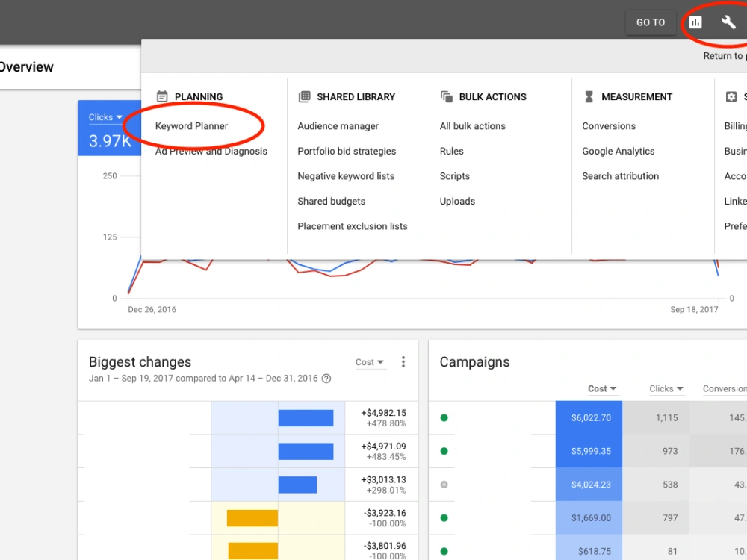The image size is (747, 560).
Task: Select the 973 clicks cell
Action: pos(656,451)
